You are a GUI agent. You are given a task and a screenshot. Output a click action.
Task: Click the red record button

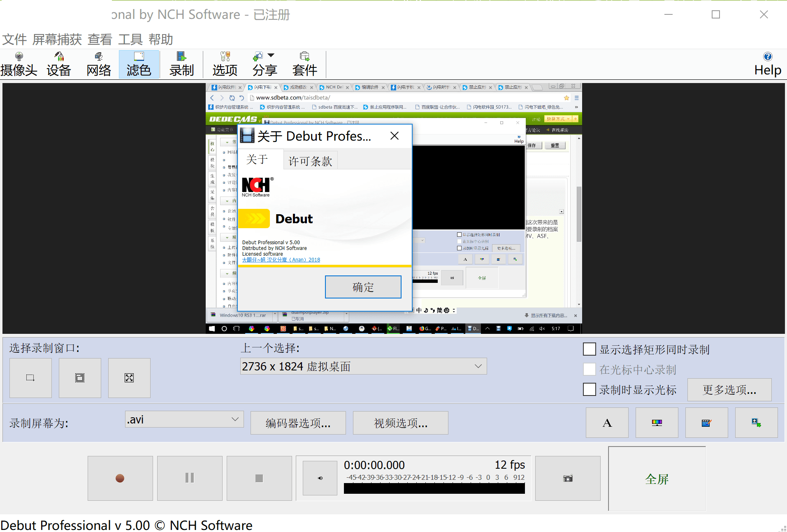click(120, 478)
